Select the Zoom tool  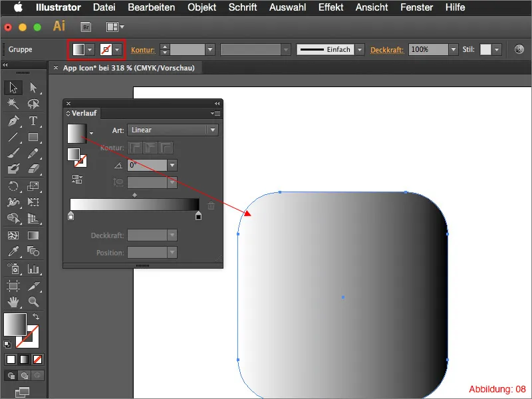(33, 302)
